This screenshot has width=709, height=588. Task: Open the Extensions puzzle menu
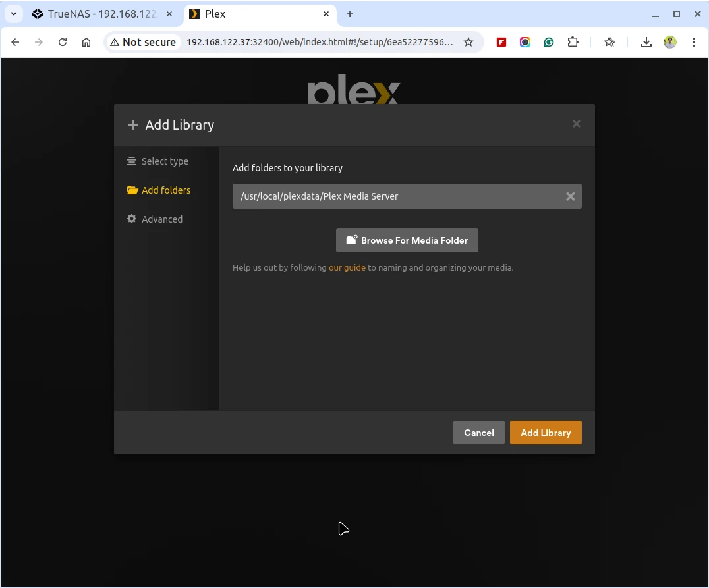click(x=573, y=42)
